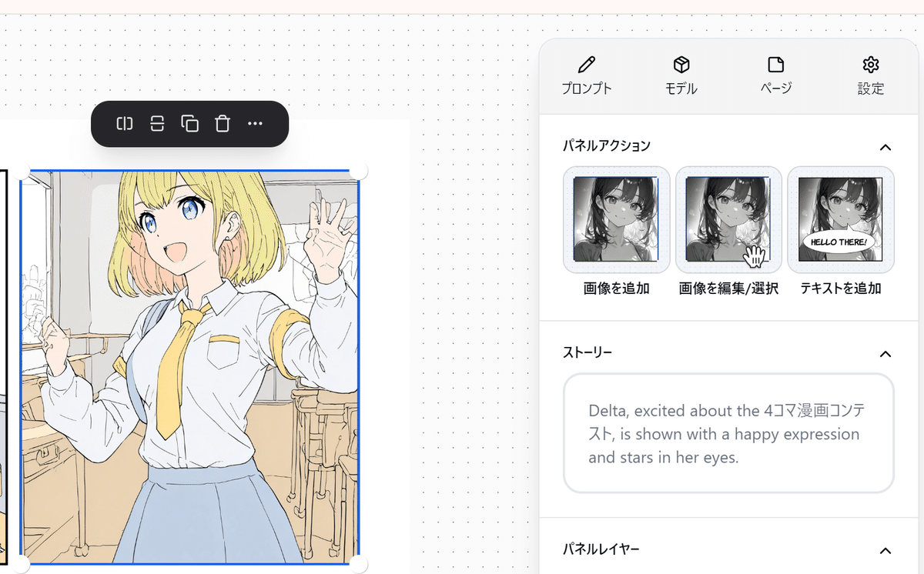The width and height of the screenshot is (924, 574).
Task: Click テキストを追加 to add text
Action: [x=841, y=219]
